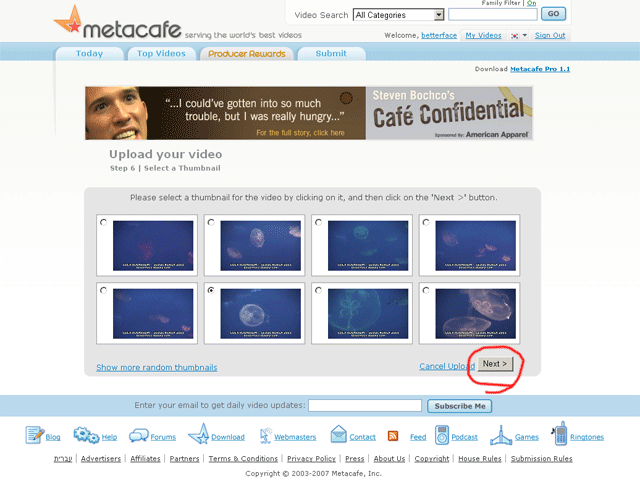Click the Family Filter On link
640x480 pixels.
(531, 3)
